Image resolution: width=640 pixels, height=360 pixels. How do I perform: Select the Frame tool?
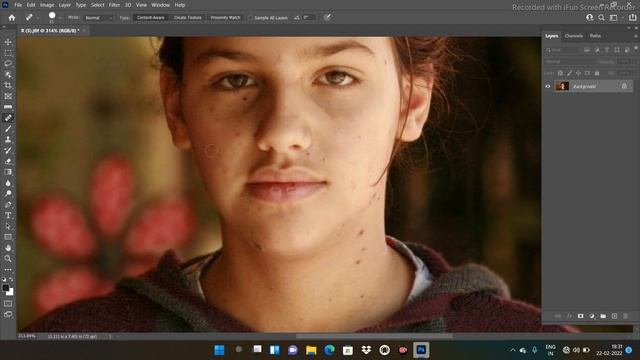8,96
